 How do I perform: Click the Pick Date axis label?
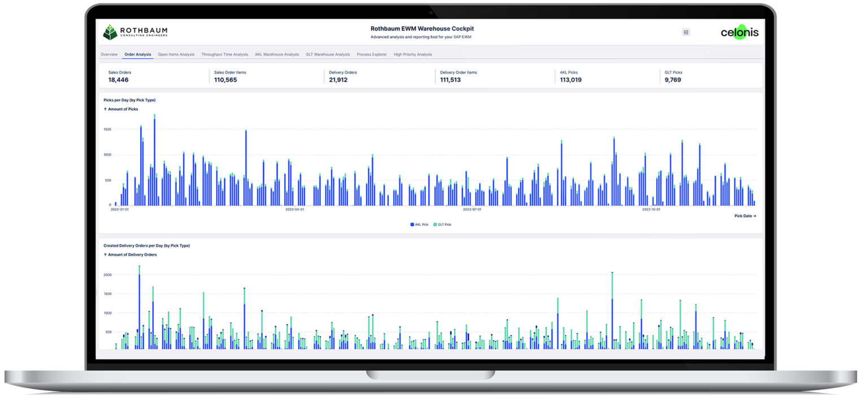745,216
